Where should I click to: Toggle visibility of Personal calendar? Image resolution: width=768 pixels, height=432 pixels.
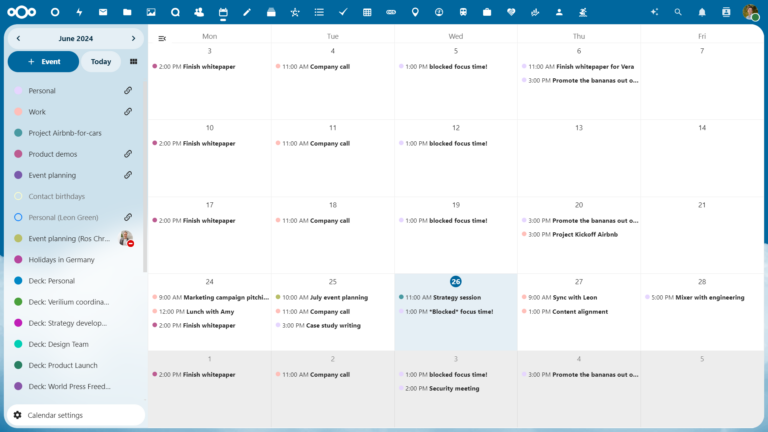pos(18,91)
